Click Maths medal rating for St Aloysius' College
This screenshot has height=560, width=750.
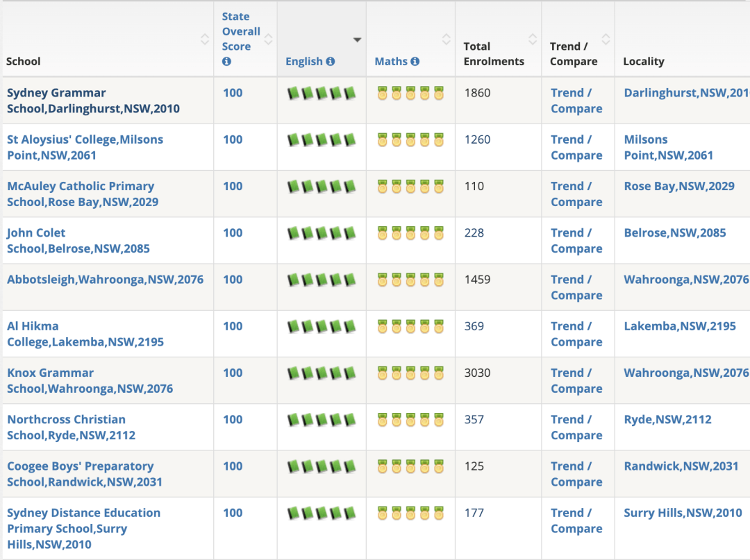click(x=410, y=139)
